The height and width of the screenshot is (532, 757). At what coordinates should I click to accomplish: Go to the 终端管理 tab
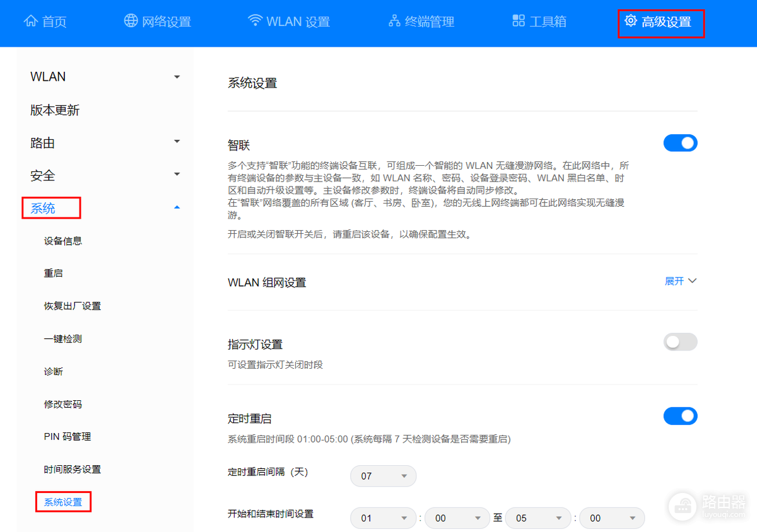coord(421,21)
